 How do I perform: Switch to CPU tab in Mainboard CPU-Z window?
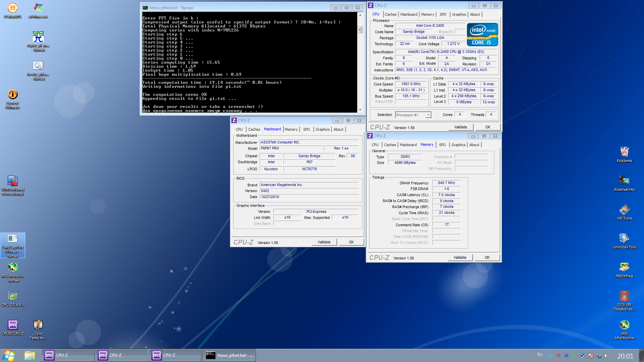[x=239, y=129]
